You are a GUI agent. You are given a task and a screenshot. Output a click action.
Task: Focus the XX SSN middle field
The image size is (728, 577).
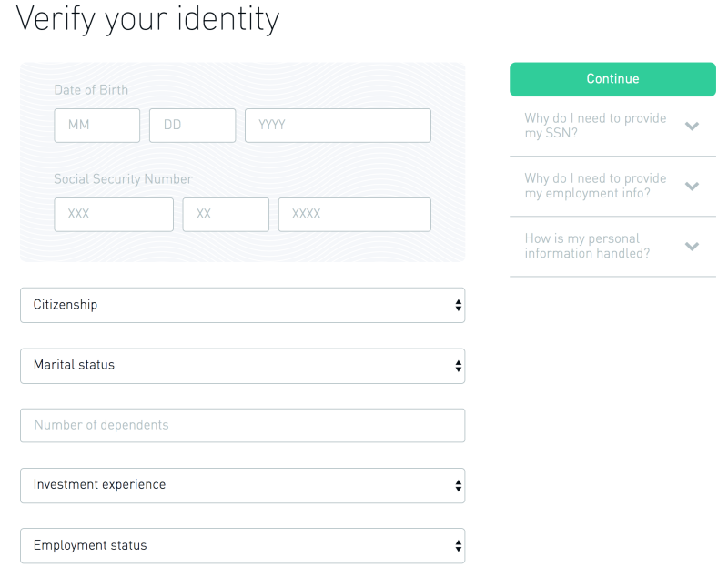click(x=226, y=215)
